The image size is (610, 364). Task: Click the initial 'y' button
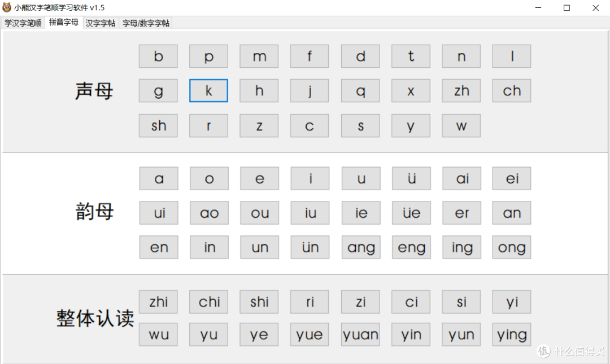click(x=411, y=126)
